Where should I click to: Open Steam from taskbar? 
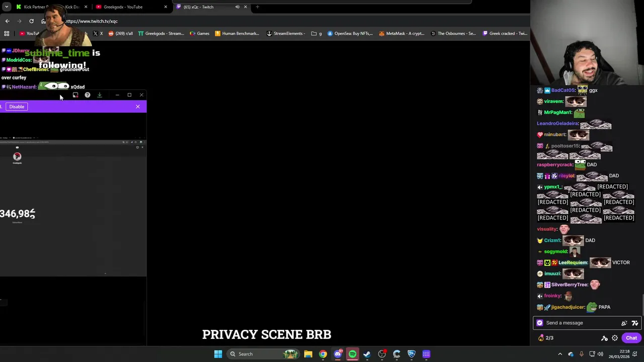click(x=367, y=354)
